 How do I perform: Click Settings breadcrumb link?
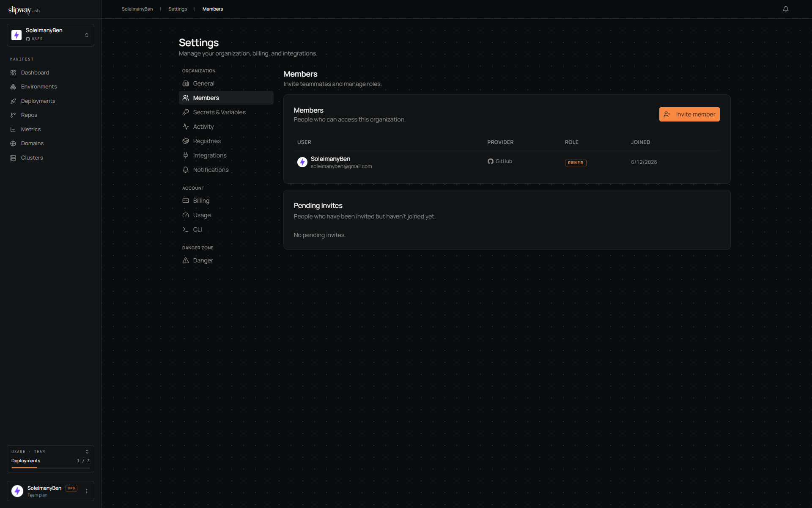click(178, 9)
